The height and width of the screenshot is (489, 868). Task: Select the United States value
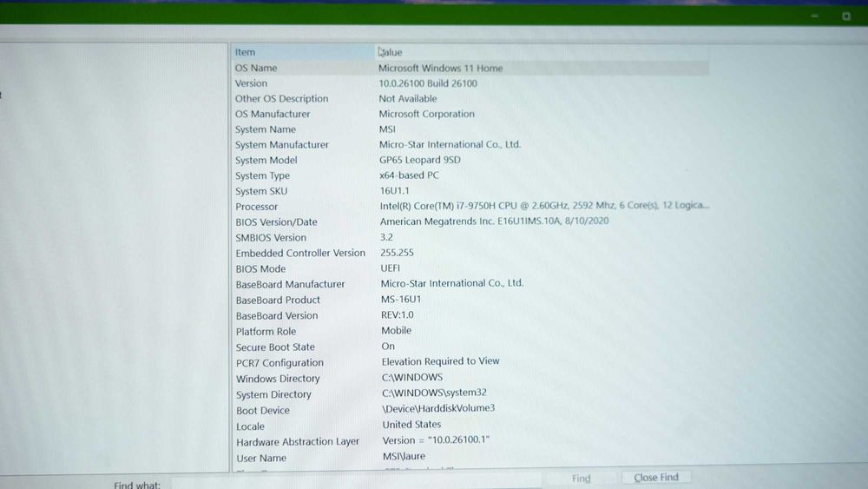[411, 424]
